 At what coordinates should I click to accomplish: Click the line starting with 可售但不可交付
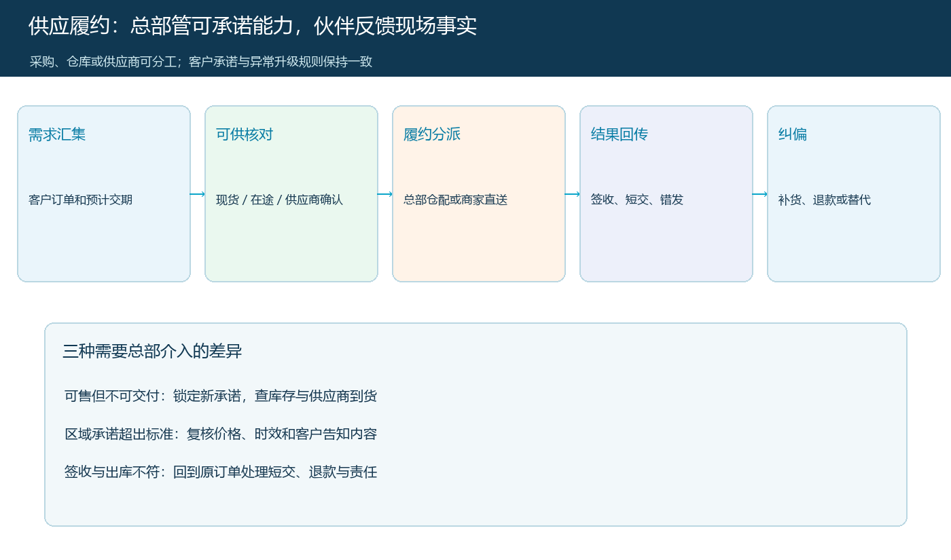(221, 396)
